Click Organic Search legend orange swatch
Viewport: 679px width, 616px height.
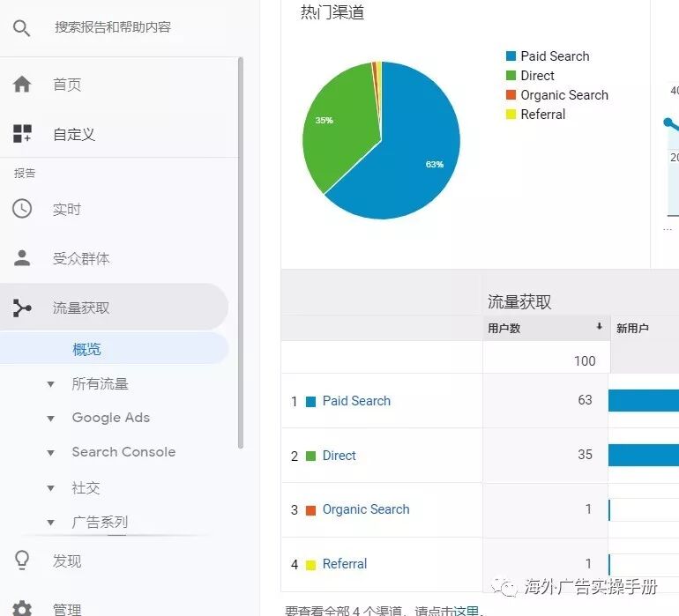pos(511,94)
